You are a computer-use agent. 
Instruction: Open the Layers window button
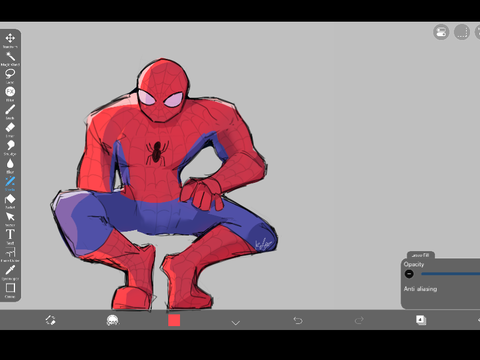coord(421,320)
